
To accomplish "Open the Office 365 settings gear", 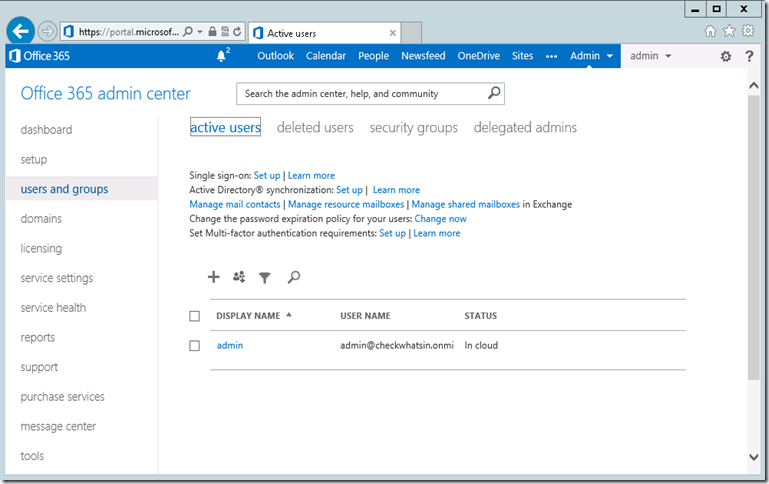I will [726, 56].
